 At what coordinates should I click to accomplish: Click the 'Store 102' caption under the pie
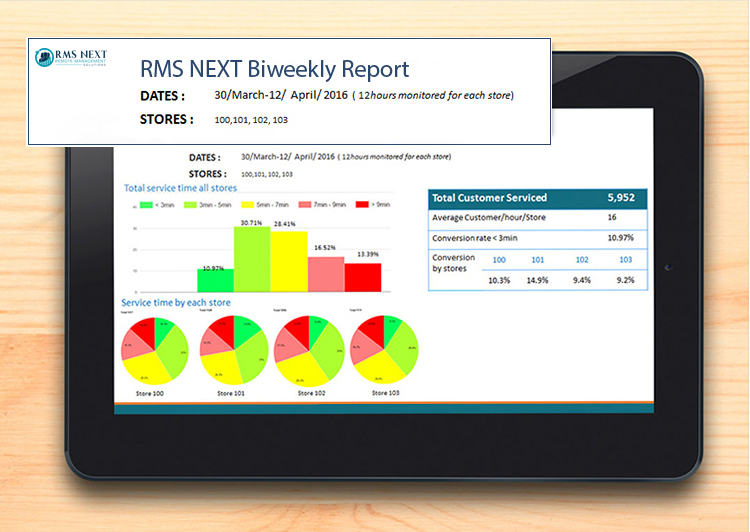pos(311,393)
